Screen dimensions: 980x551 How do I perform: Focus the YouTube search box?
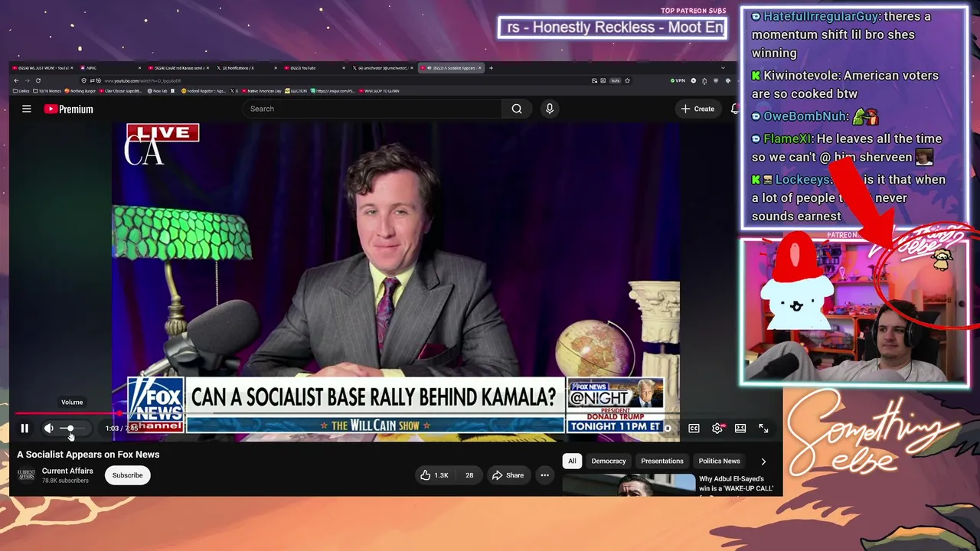pos(373,109)
